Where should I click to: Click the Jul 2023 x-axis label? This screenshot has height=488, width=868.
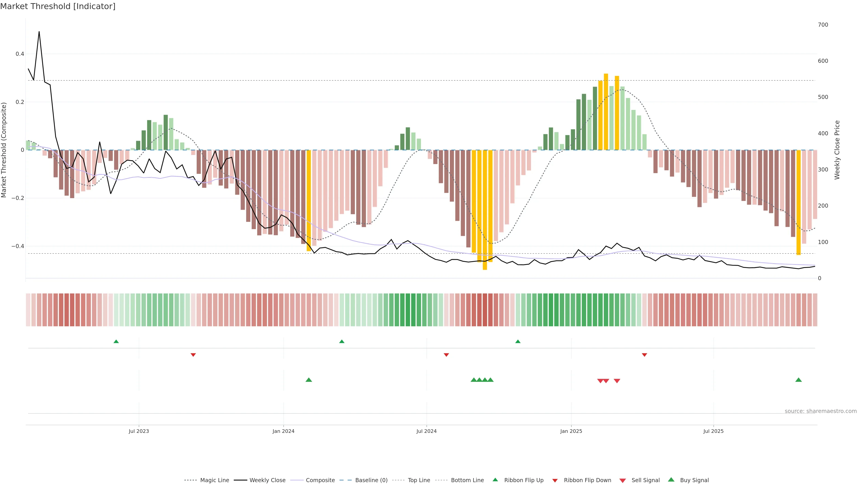pos(139,431)
